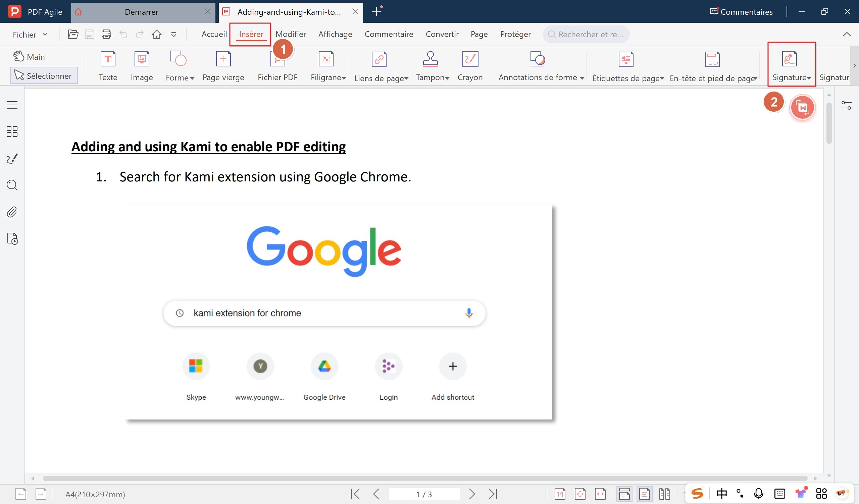859x504 pixels.
Task: Switch to the Affichage tab
Action: click(x=335, y=34)
